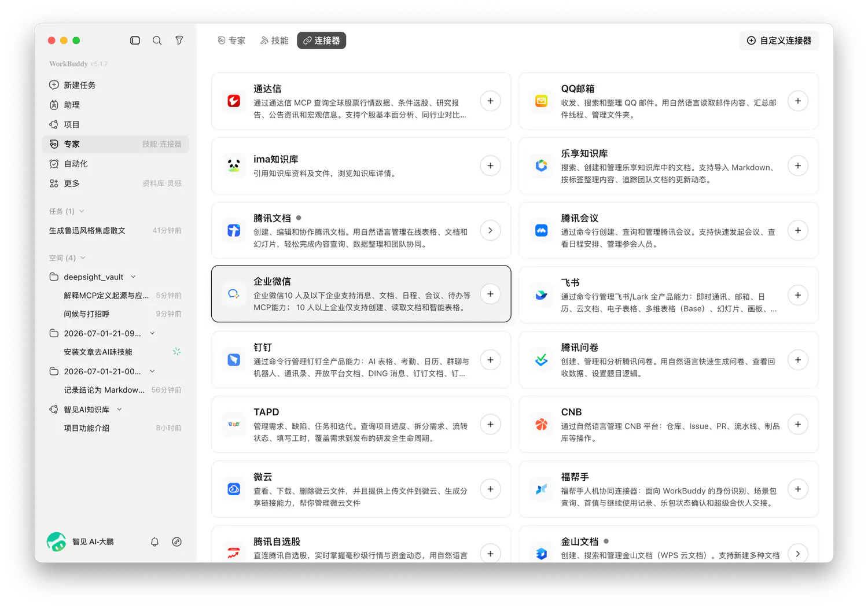The width and height of the screenshot is (868, 608).
Task: Select 专家 sidebar item
Action: click(x=116, y=144)
